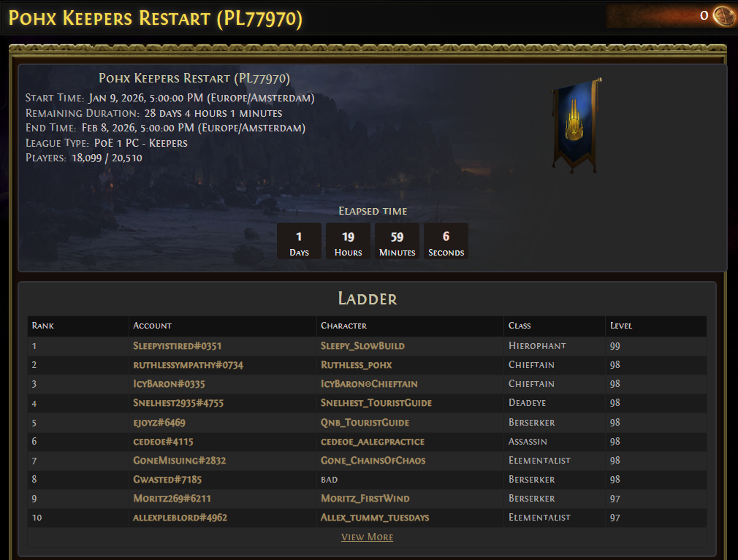The height and width of the screenshot is (560, 738).
Task: Open account SleepyIsTired#0351
Action: [177, 346]
